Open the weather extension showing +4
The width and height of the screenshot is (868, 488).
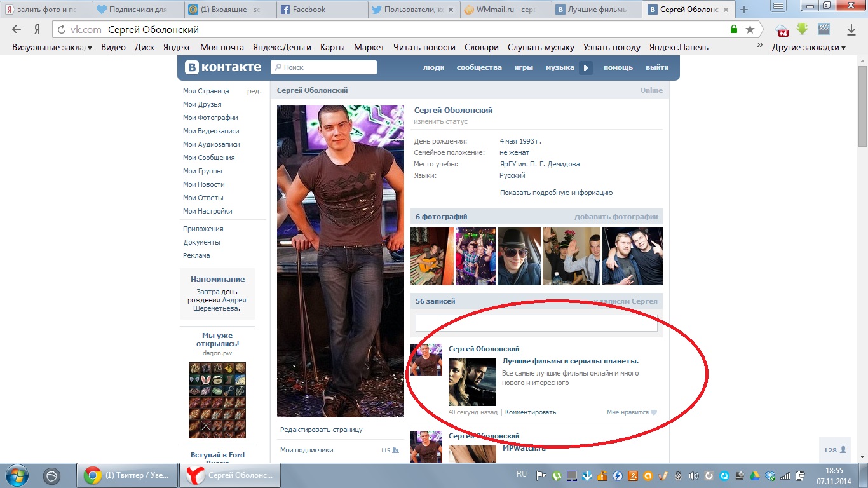pyautogui.click(x=782, y=30)
